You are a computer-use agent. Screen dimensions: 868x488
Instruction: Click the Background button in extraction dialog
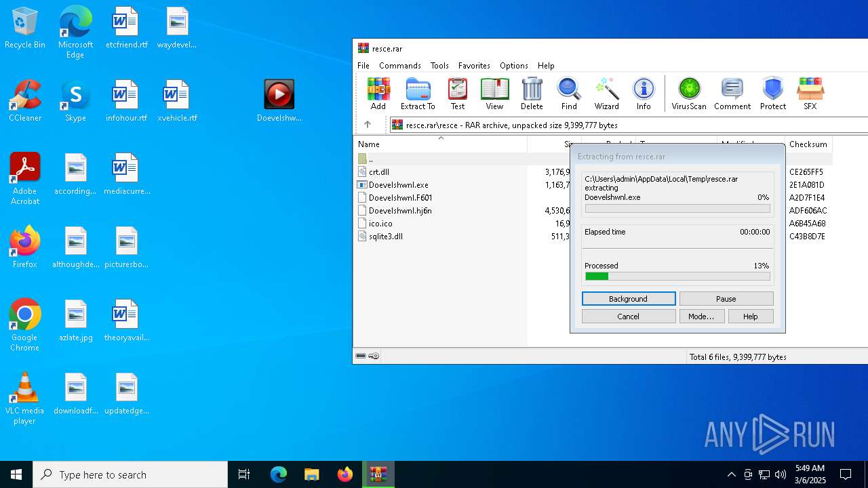pyautogui.click(x=629, y=299)
